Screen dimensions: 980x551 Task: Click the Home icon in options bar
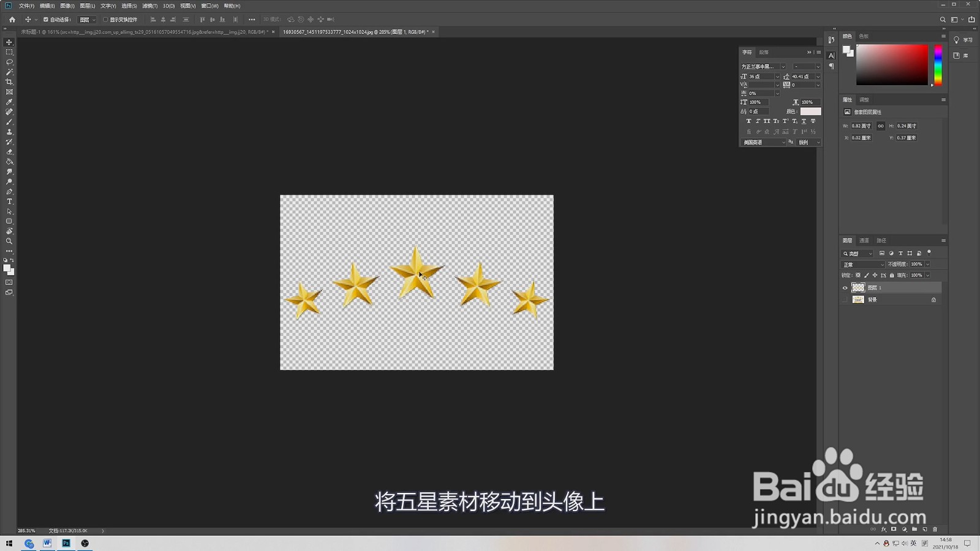click(x=12, y=20)
